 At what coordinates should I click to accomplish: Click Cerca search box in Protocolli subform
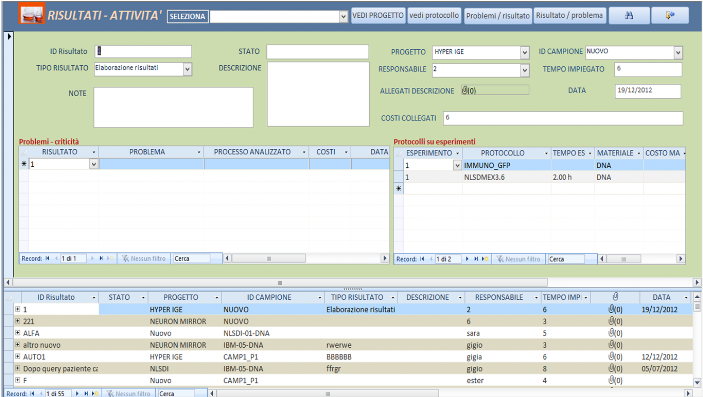pyautogui.click(x=566, y=259)
